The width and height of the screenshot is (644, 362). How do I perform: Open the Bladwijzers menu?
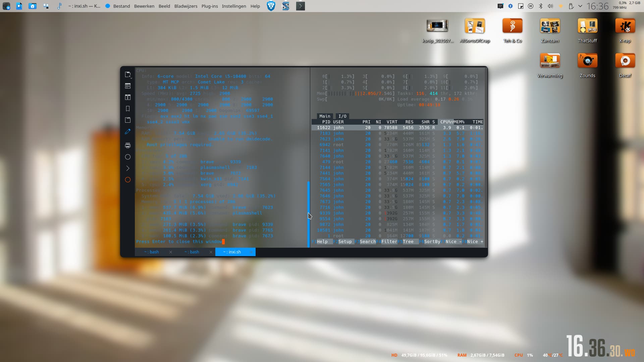[185, 6]
